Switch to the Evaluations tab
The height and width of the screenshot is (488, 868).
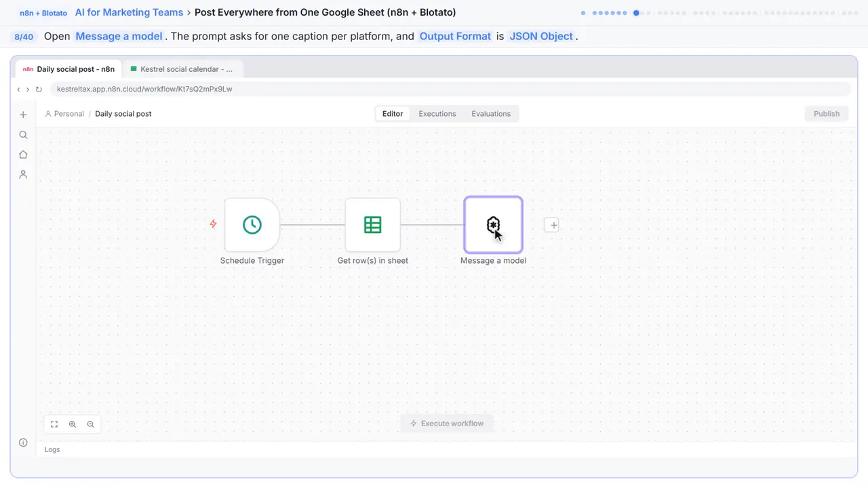(x=491, y=114)
